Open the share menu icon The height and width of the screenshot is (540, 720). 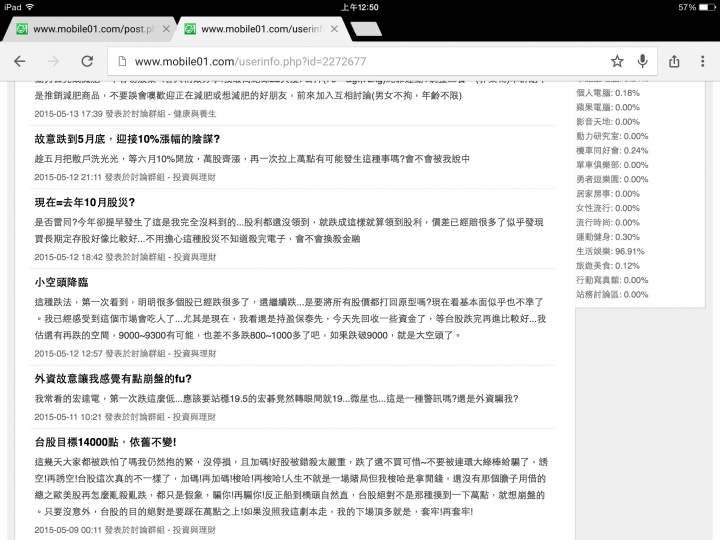tap(674, 61)
